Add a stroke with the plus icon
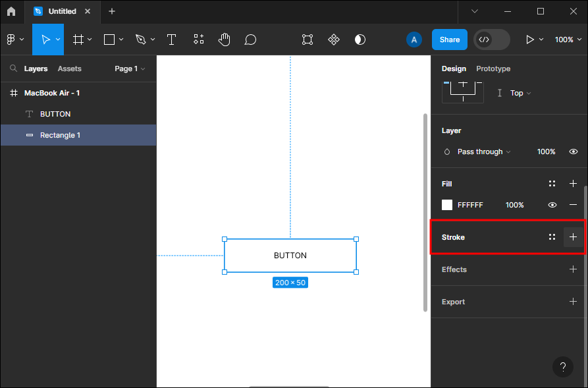Image resolution: width=588 pixels, height=388 pixels. point(573,237)
